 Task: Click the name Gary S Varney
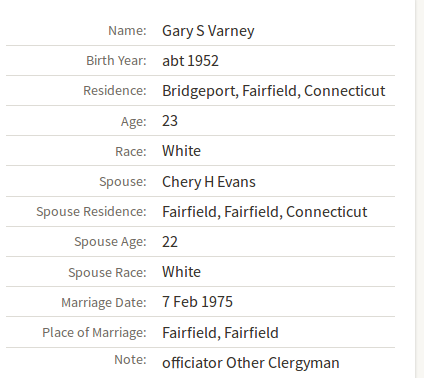tap(208, 31)
